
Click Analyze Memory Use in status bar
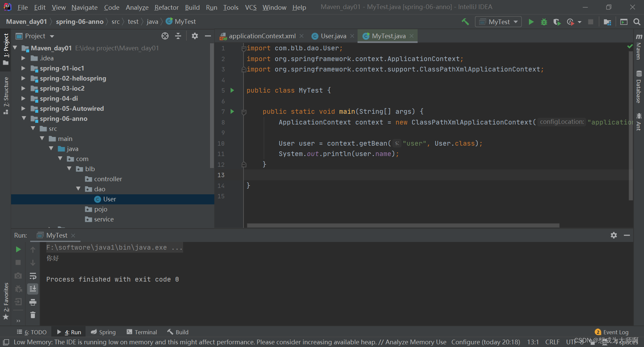point(416,342)
